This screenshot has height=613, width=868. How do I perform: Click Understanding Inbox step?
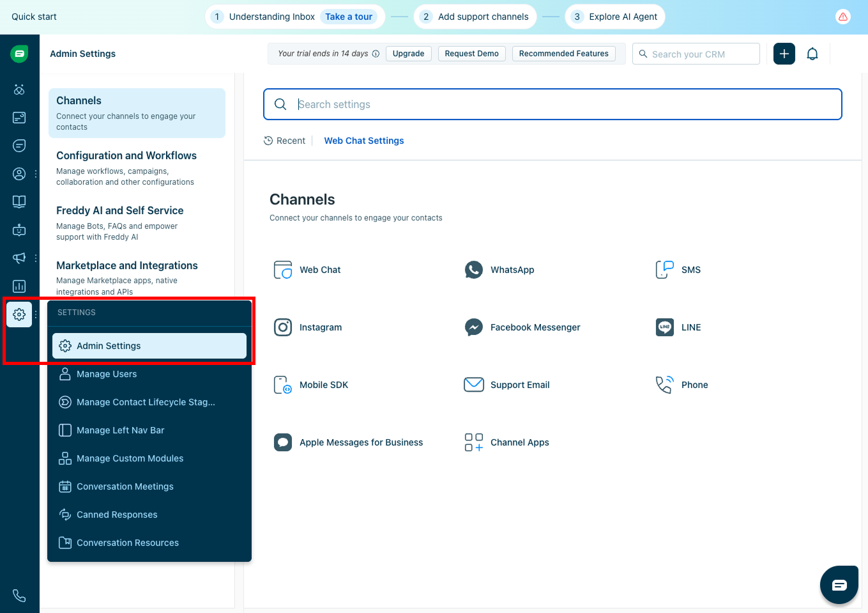(x=271, y=17)
